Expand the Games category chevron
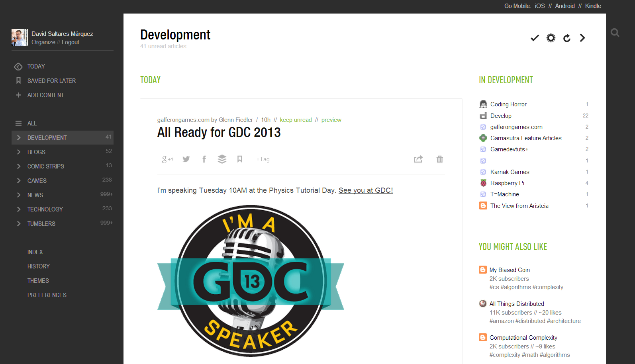635x364 pixels. [19, 181]
